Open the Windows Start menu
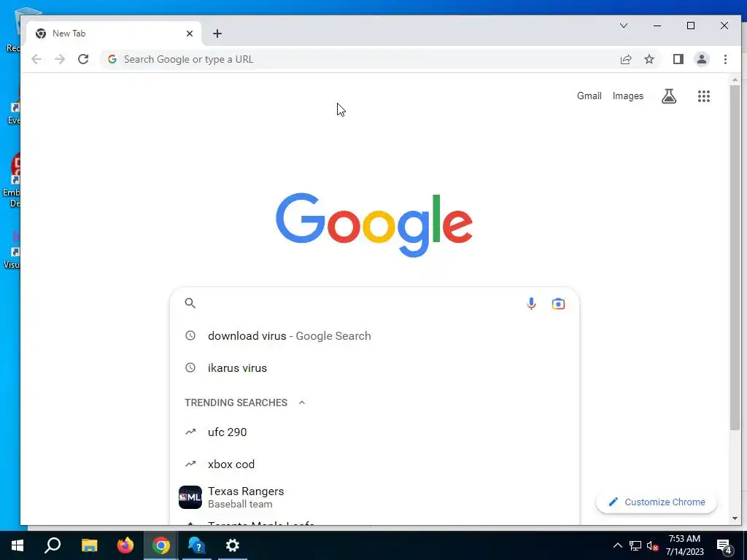The height and width of the screenshot is (560, 747). [18, 545]
